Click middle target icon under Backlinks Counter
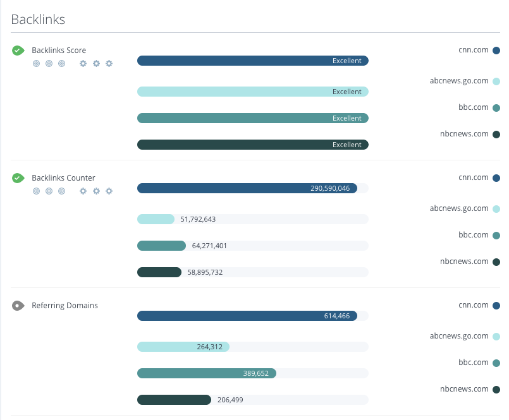Screen dimensions: 509x420 point(49,191)
